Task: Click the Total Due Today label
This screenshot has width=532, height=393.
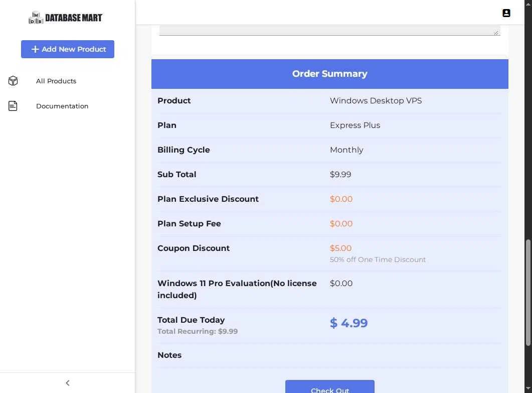Action: [x=191, y=320]
